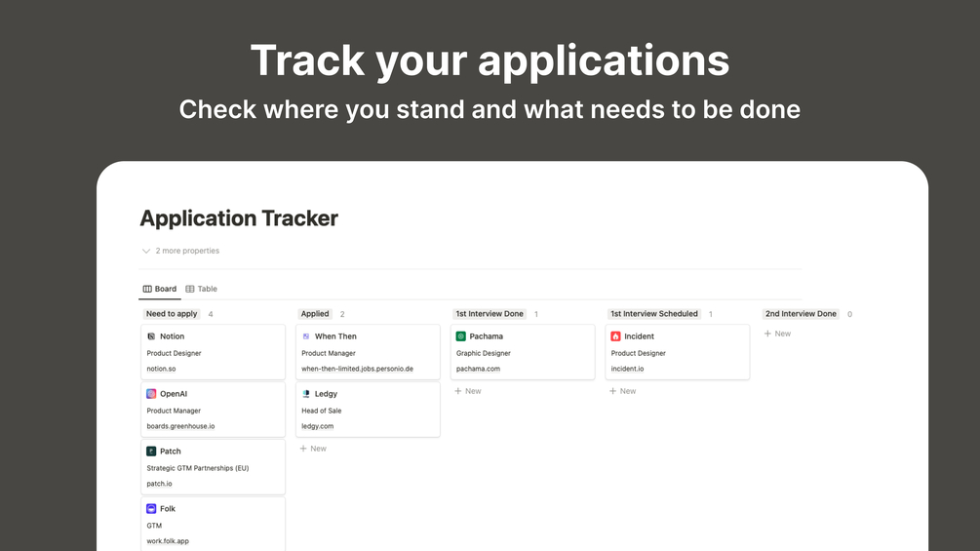Image resolution: width=980 pixels, height=551 pixels.
Task: Add New card in 1st Interview Scheduled
Action: point(623,391)
